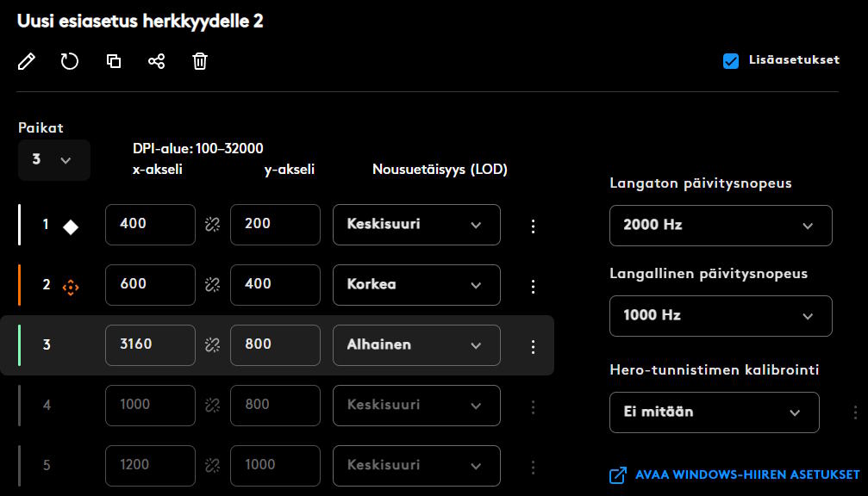Share the sensitivity preset
The width and height of the screenshot is (868, 496).
(x=157, y=61)
